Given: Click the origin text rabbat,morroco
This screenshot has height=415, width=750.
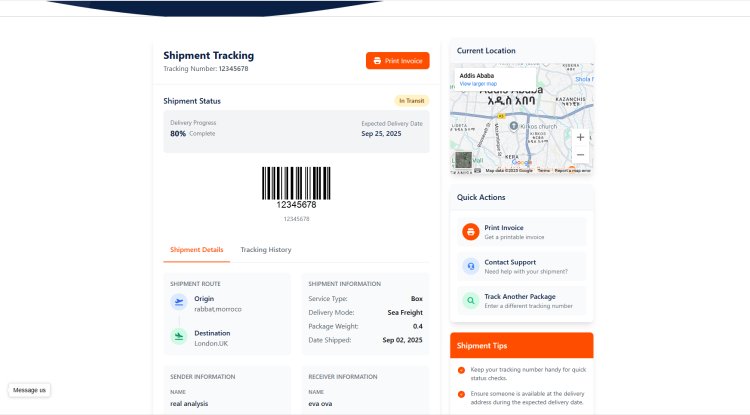Looking at the screenshot, I should pos(218,309).
